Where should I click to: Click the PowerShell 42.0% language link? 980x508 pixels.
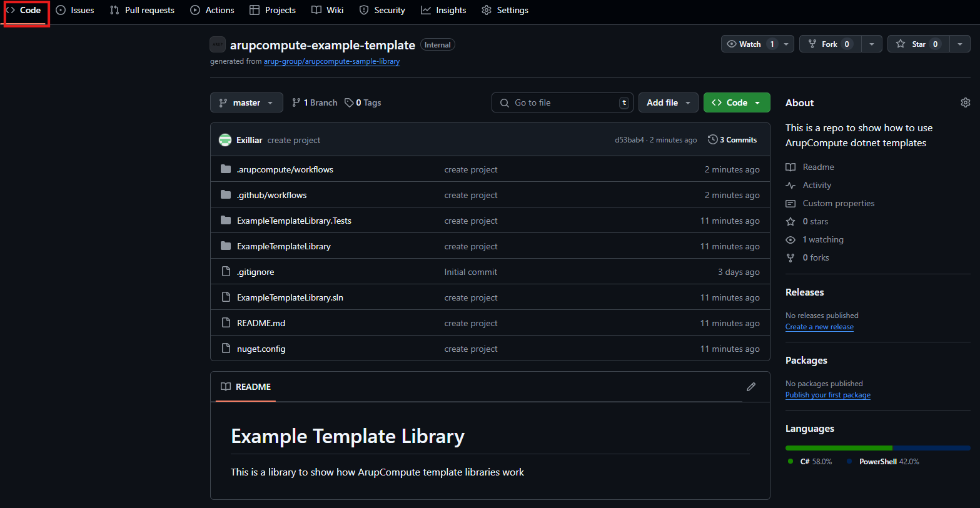882,461
